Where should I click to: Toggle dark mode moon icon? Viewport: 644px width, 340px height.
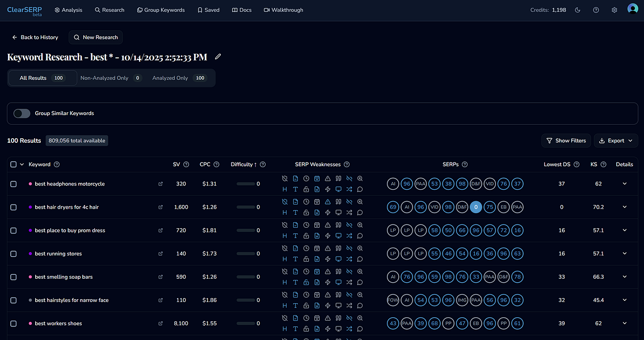tap(578, 10)
